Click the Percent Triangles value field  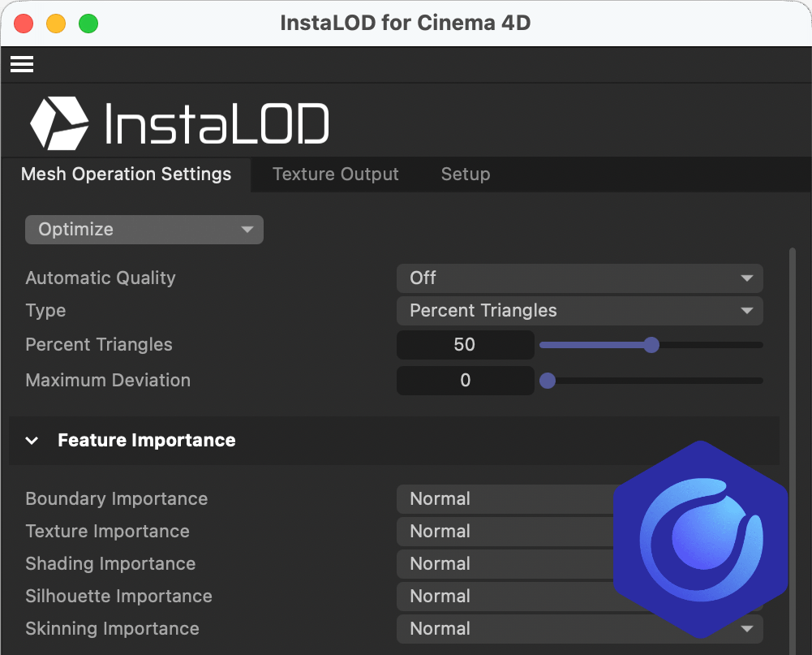(465, 345)
